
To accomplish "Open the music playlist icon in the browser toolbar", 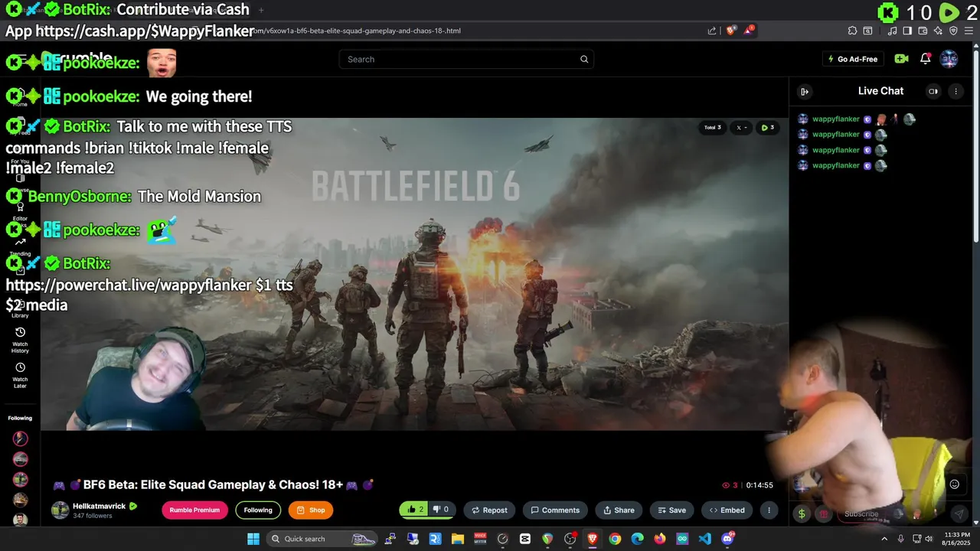I will click(x=892, y=31).
